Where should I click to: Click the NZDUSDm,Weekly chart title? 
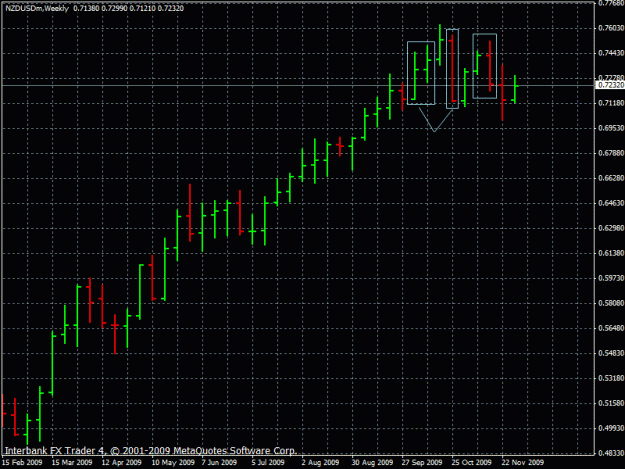[x=37, y=8]
